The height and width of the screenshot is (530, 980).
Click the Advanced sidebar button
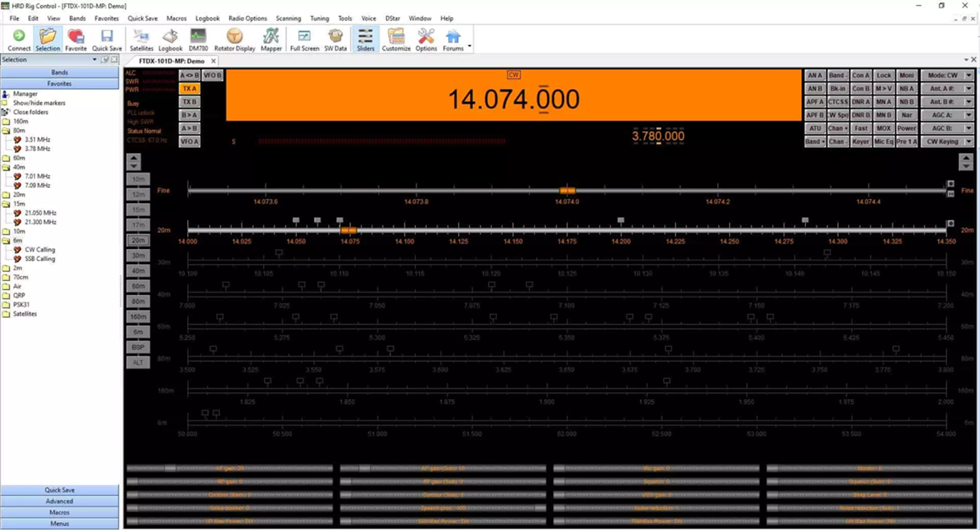click(60, 500)
